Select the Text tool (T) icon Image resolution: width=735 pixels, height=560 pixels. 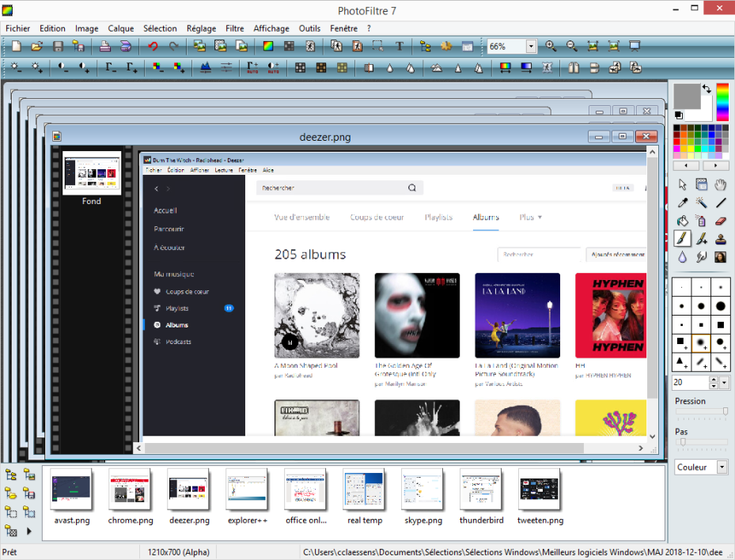(400, 47)
